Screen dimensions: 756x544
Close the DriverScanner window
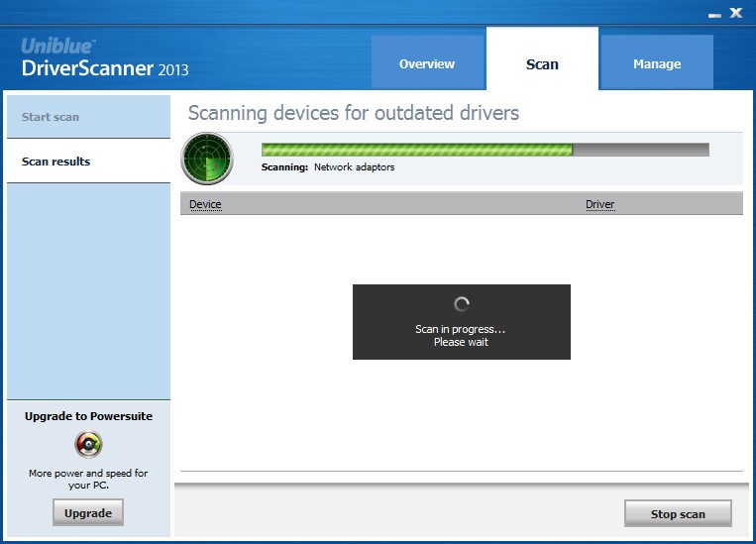click(x=736, y=13)
